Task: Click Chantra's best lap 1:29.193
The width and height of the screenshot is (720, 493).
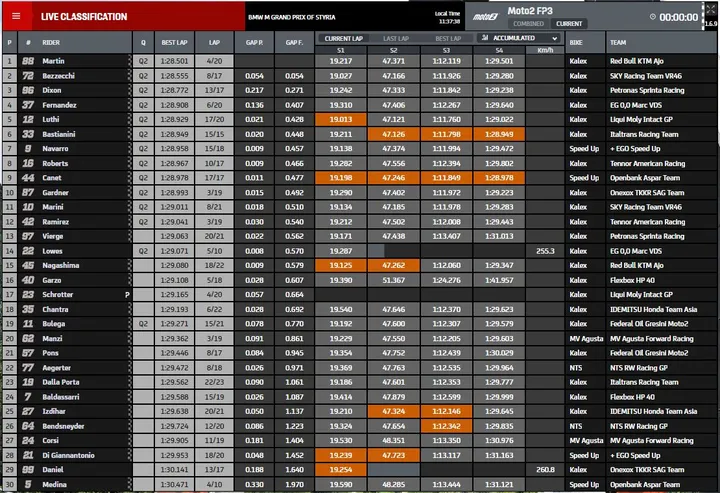Action: pos(174,309)
